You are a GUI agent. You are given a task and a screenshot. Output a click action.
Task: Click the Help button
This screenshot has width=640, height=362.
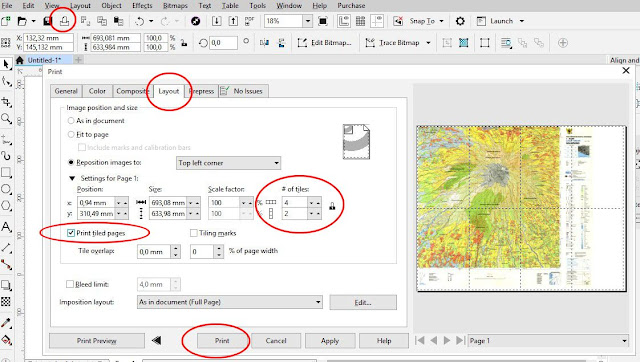(384, 340)
